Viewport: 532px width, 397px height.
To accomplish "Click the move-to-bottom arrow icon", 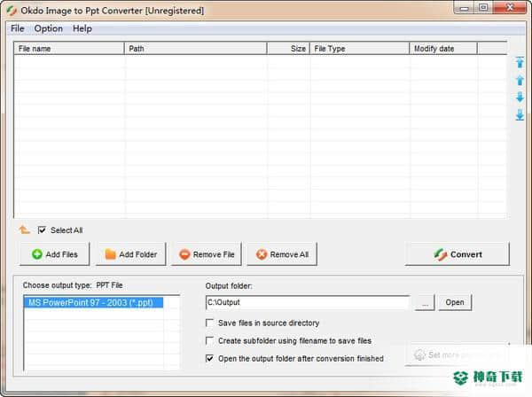I will [x=520, y=114].
